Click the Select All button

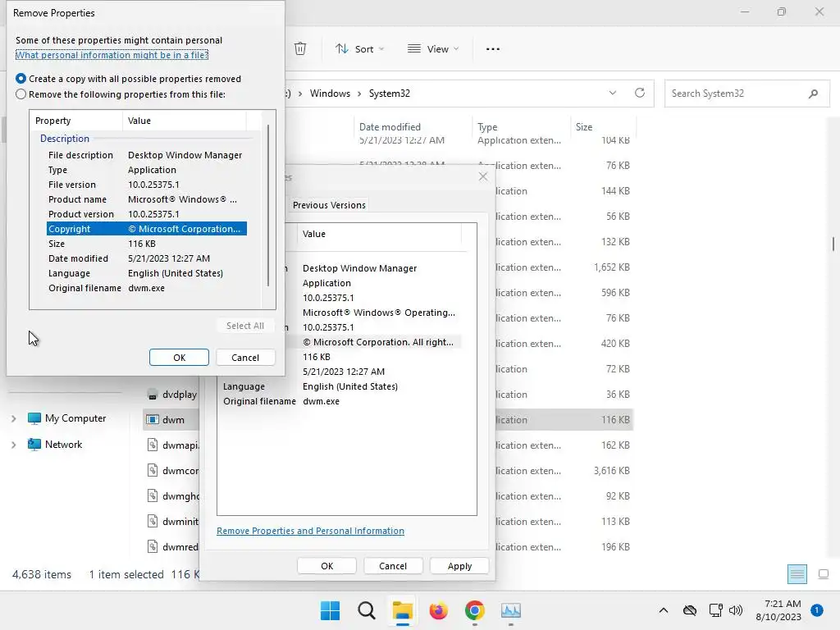pyautogui.click(x=245, y=326)
